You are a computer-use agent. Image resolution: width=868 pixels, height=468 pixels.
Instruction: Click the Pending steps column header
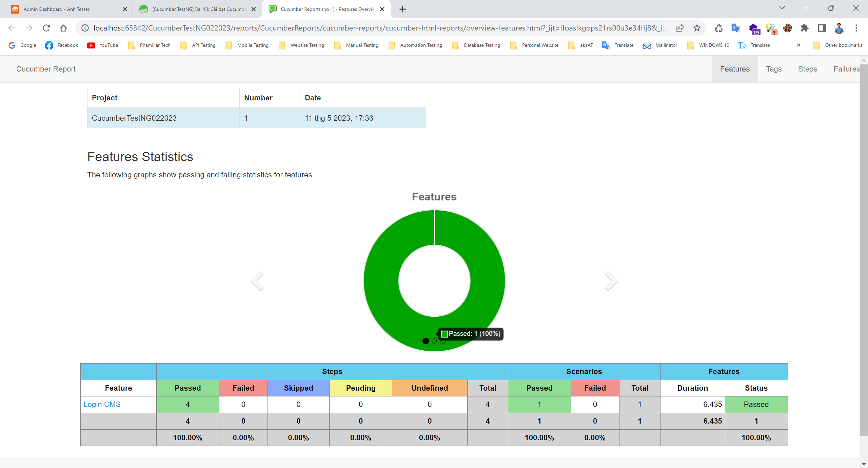[x=361, y=388]
